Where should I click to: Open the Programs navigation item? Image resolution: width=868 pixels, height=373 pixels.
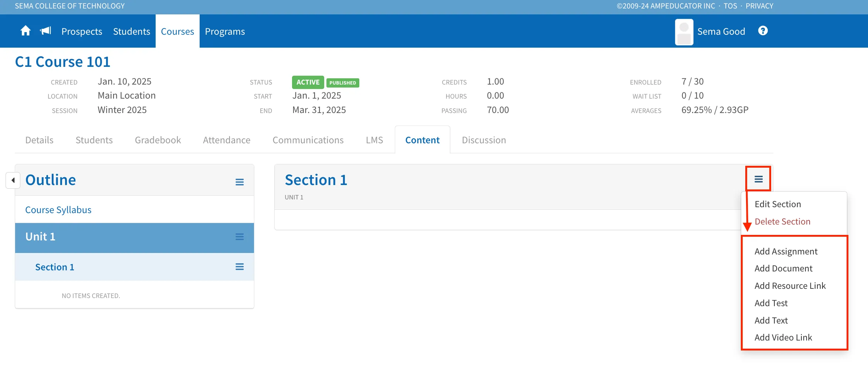pyautogui.click(x=225, y=31)
